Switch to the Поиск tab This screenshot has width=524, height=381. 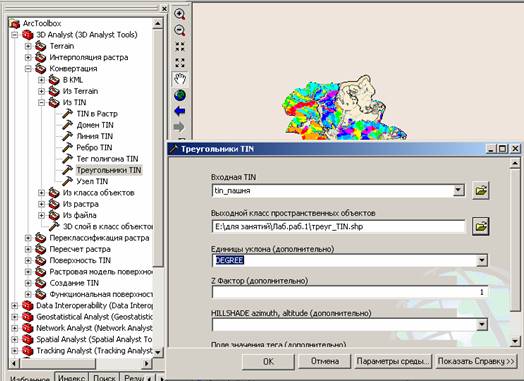pos(104,377)
